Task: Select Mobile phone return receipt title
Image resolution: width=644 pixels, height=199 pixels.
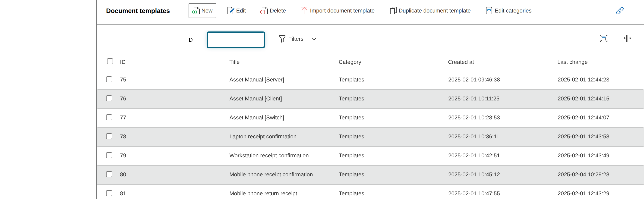Action: (263, 193)
